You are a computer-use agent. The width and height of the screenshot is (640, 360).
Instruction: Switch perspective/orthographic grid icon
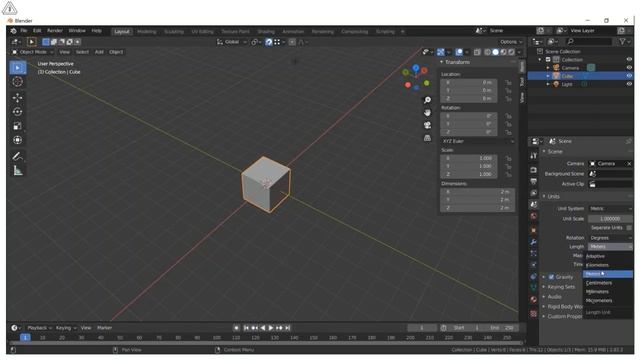(x=427, y=138)
